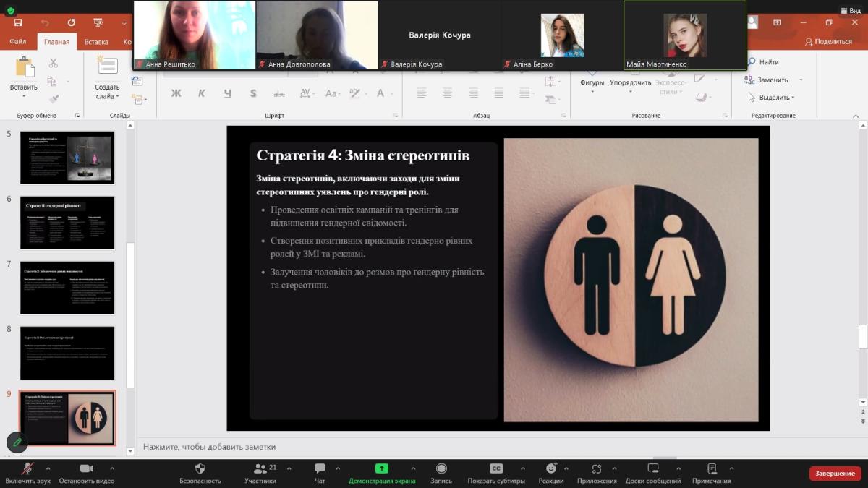Image resolution: width=868 pixels, height=488 pixels.
Task: Open the Reactions smiley icon
Action: tap(551, 468)
